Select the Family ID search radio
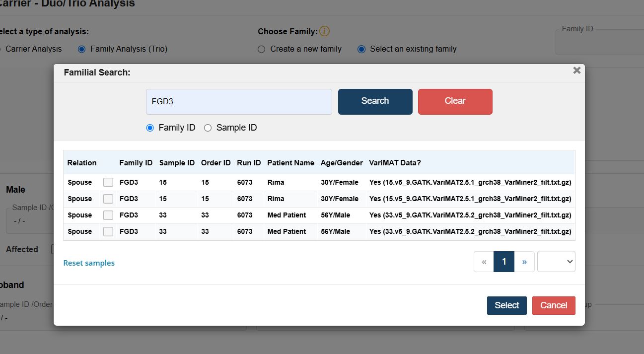Screen dimensions: 644x354 click(150, 128)
